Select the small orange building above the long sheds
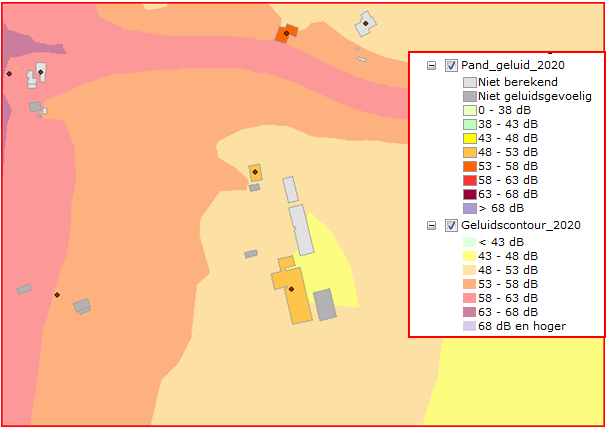The height and width of the screenshot is (428, 606). [x=255, y=172]
